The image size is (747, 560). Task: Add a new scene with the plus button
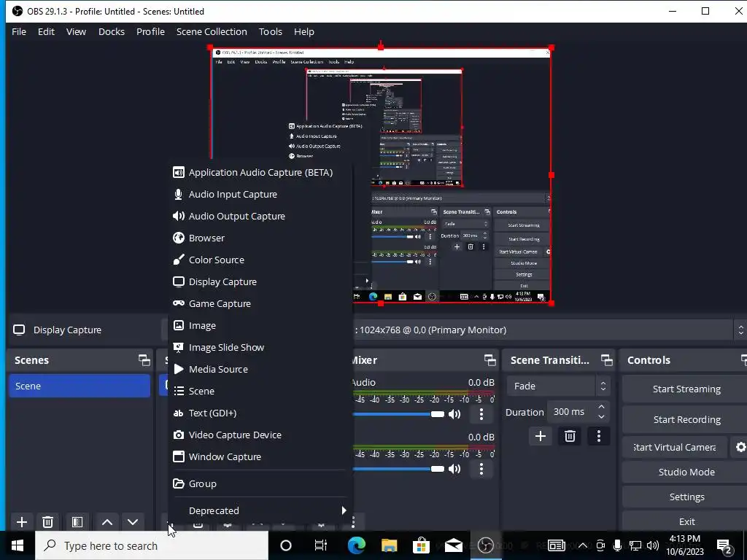click(x=22, y=522)
